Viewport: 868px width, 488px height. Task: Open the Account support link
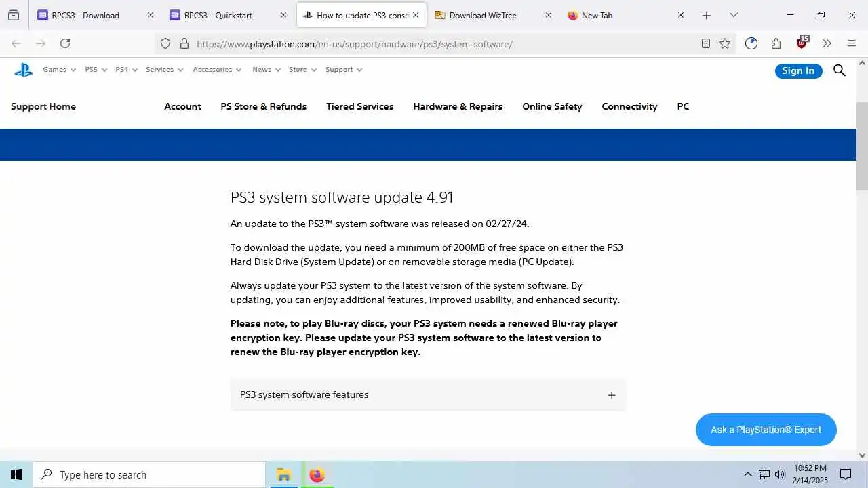pos(182,106)
